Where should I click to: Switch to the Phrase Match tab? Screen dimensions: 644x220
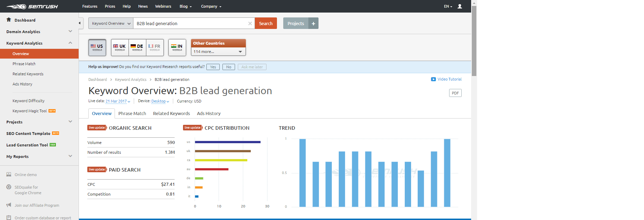pyautogui.click(x=132, y=113)
